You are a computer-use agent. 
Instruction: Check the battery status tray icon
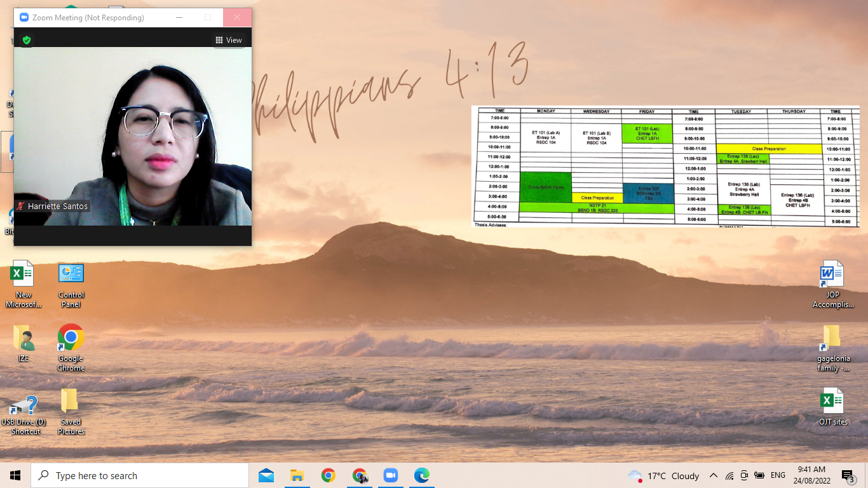[x=759, y=475]
